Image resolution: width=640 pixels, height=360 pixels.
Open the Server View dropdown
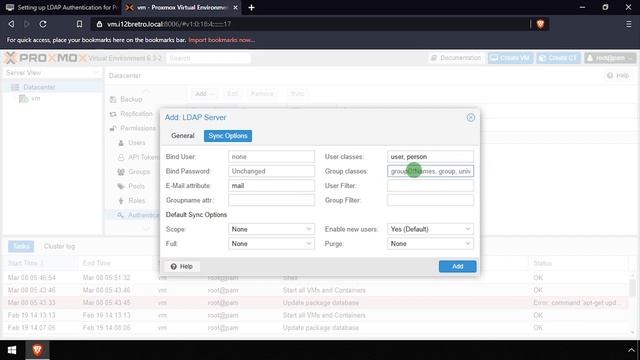[x=52, y=73]
